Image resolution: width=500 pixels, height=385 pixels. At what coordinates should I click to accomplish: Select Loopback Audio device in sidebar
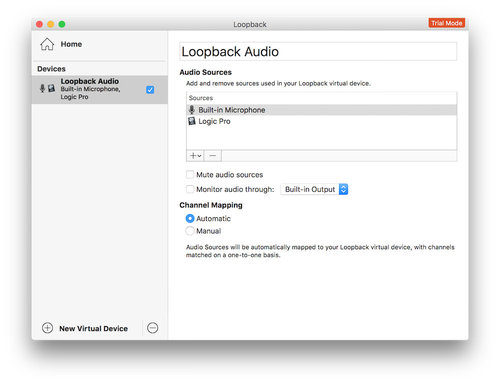(100, 89)
